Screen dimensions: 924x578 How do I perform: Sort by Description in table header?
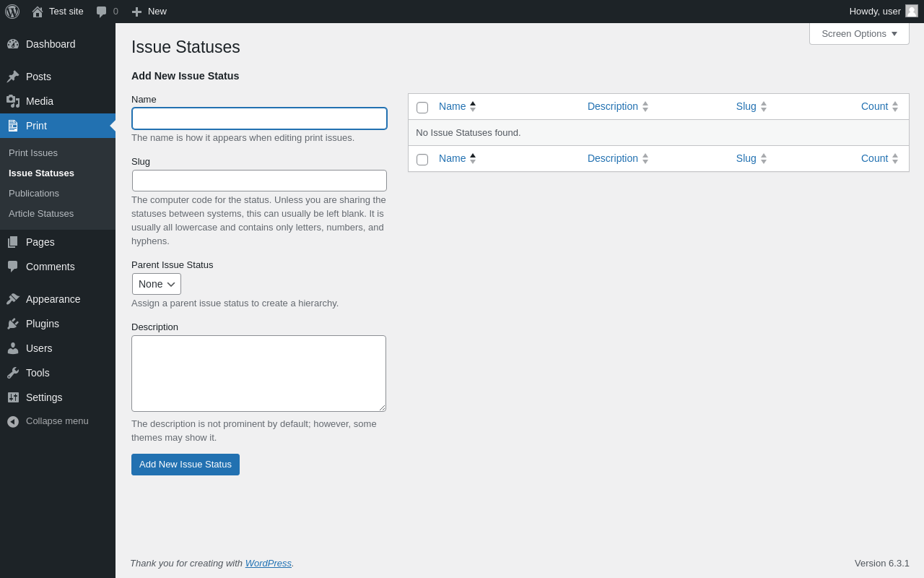pyautogui.click(x=613, y=106)
